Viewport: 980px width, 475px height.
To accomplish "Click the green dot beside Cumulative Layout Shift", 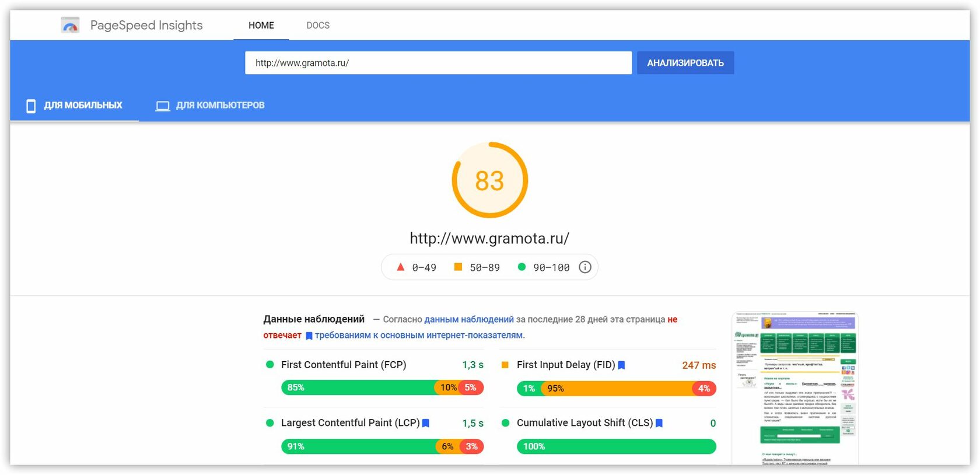I will pos(505,423).
